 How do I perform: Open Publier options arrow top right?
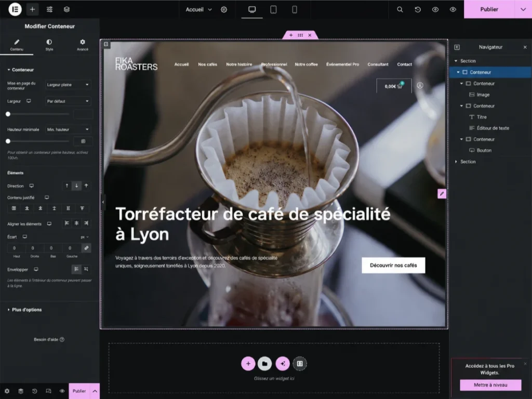523,9
